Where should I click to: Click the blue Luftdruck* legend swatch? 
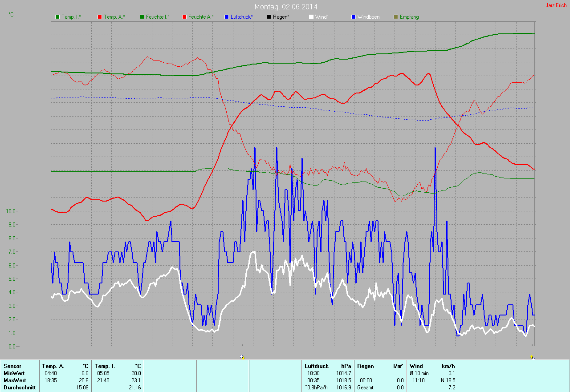tap(227, 17)
